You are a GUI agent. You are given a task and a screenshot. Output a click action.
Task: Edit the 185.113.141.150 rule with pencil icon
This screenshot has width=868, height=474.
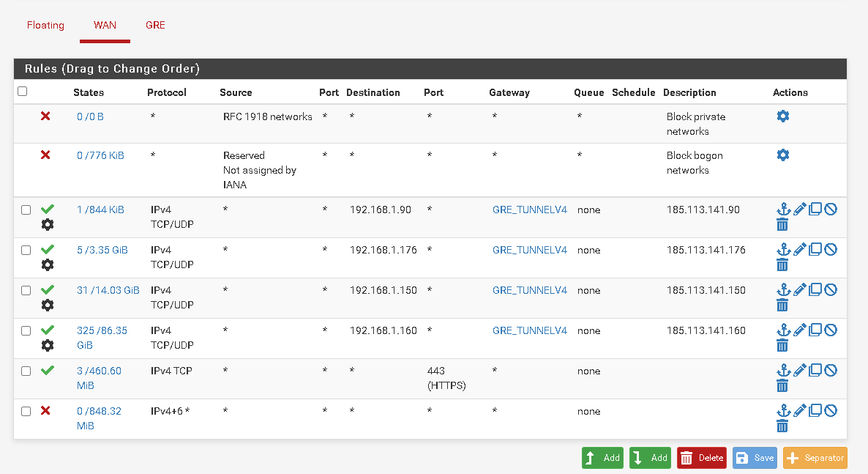[799, 290]
